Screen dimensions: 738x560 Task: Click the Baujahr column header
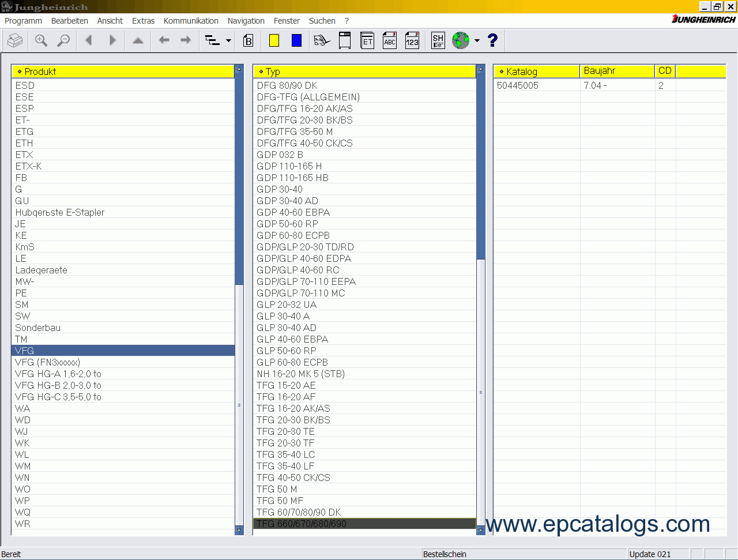coord(617,71)
